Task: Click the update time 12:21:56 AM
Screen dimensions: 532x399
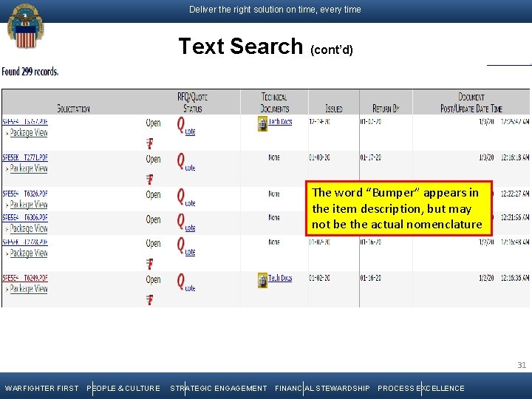Action: 515,218
